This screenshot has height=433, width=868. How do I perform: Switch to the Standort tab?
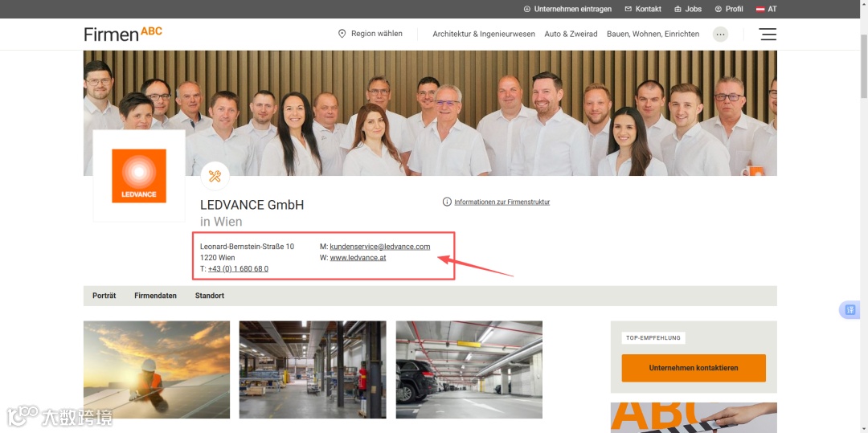tap(209, 296)
